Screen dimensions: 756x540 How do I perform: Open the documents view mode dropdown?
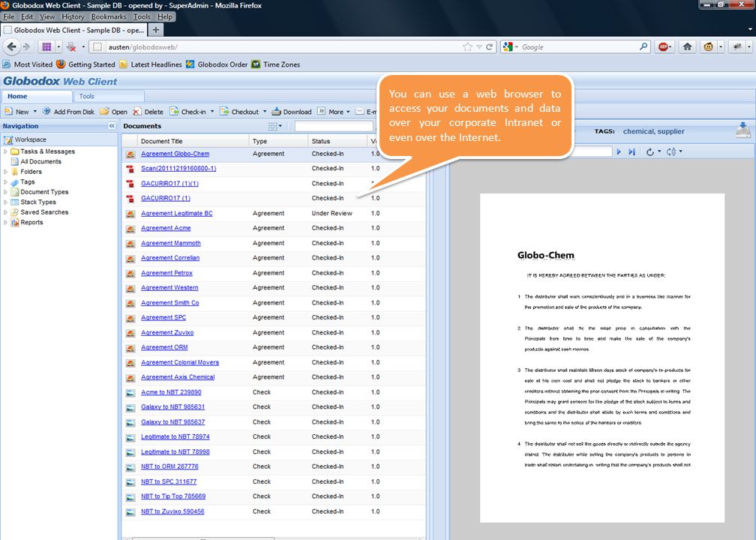pos(274,126)
